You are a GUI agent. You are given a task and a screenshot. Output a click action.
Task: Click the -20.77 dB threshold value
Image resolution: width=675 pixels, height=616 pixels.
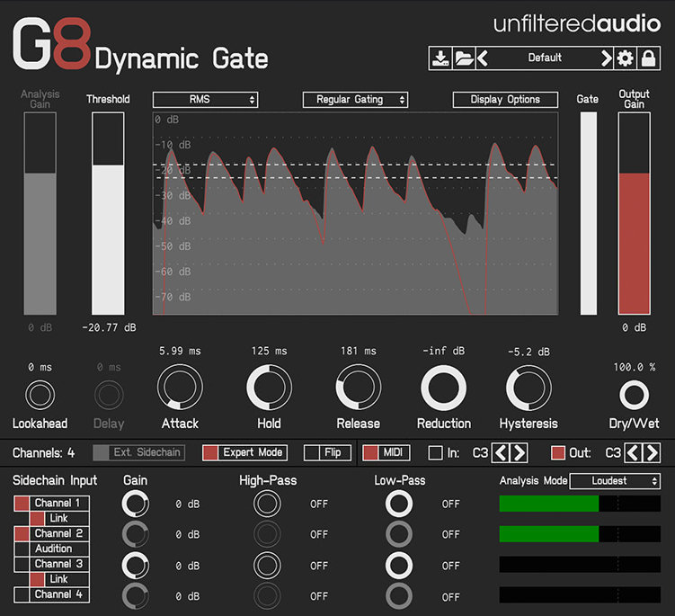[109, 328]
